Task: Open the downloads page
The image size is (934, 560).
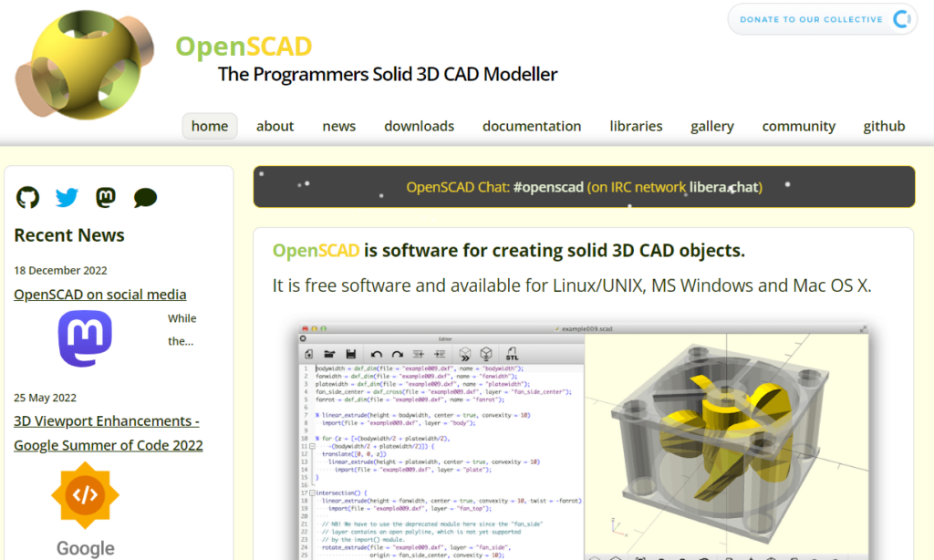Action: pyautogui.click(x=419, y=126)
